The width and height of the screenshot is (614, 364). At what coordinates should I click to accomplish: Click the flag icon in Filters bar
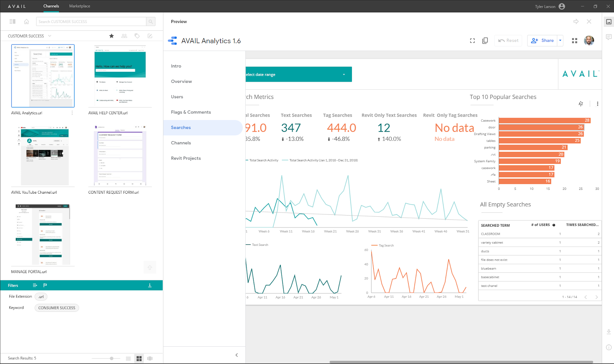pos(45,285)
